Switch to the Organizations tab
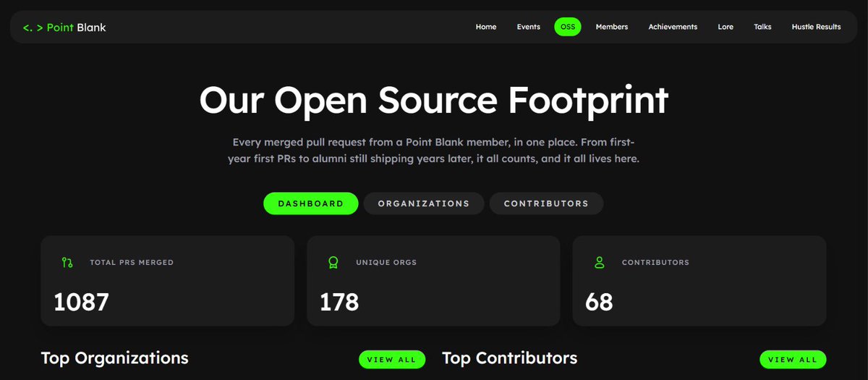This screenshot has width=868, height=380. 424,203
